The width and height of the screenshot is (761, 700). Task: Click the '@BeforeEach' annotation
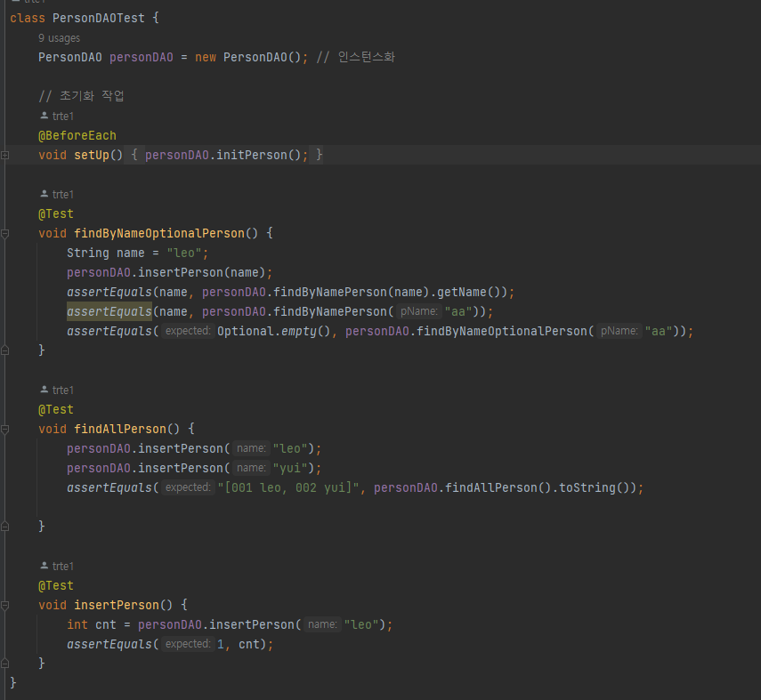[x=77, y=135]
